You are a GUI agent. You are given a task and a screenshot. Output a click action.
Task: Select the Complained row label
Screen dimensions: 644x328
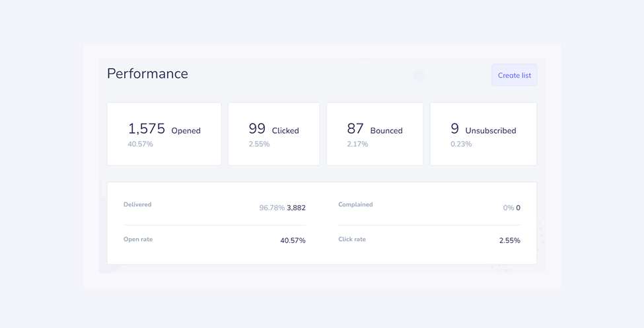(355, 205)
